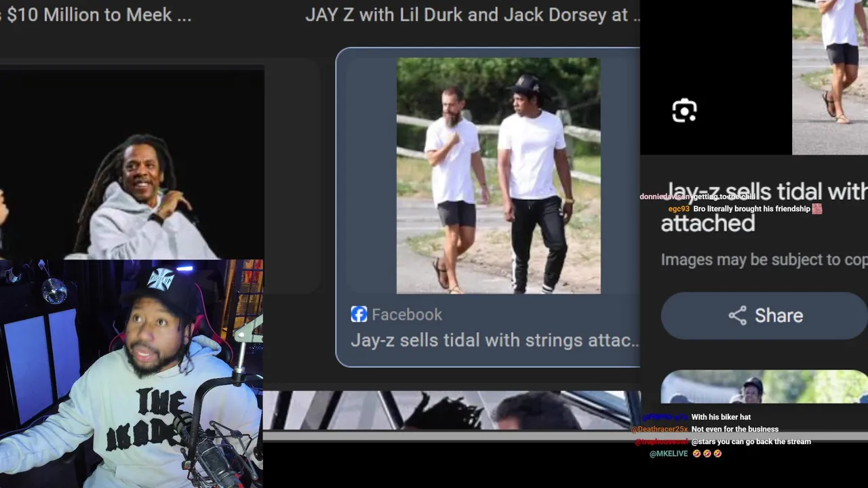Click the Share button

[765, 315]
